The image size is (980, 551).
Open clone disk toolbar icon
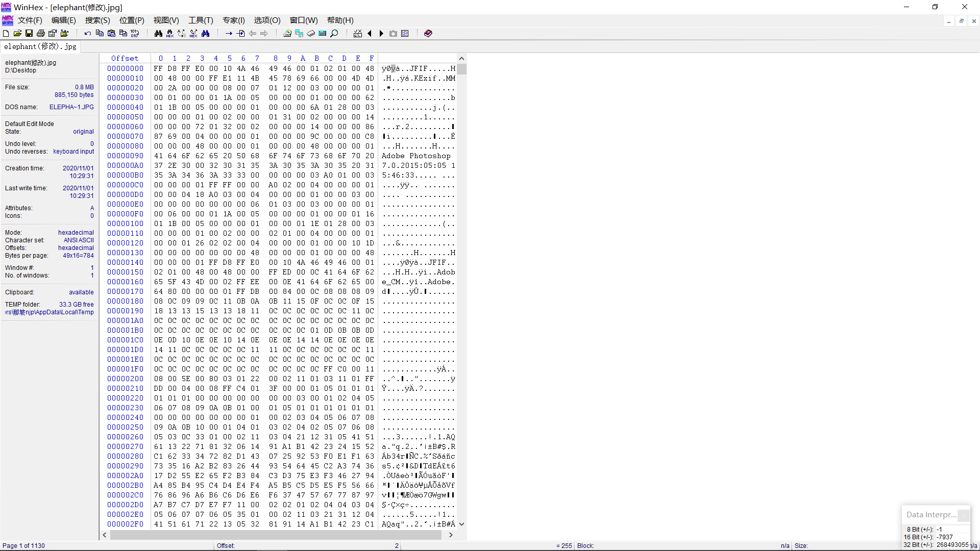(299, 34)
